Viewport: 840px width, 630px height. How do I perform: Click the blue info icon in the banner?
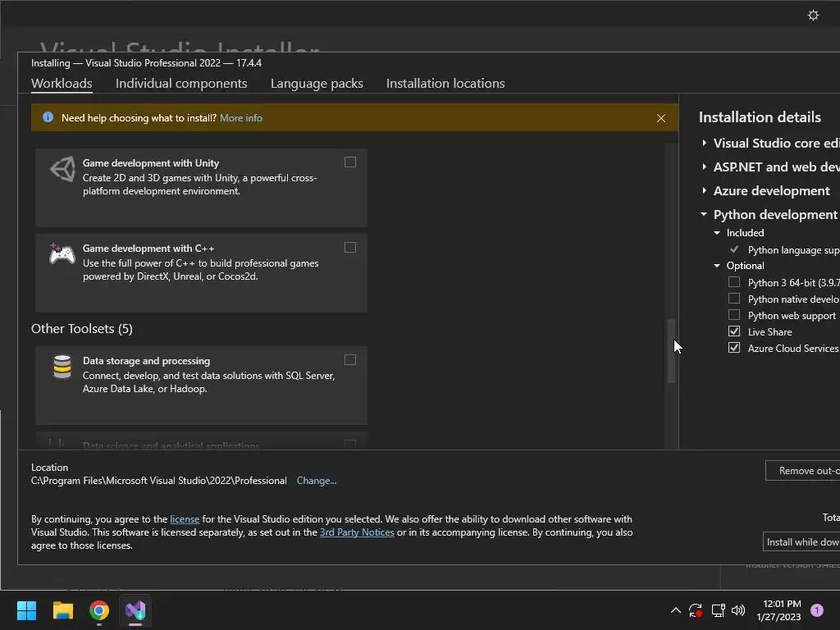click(x=48, y=117)
